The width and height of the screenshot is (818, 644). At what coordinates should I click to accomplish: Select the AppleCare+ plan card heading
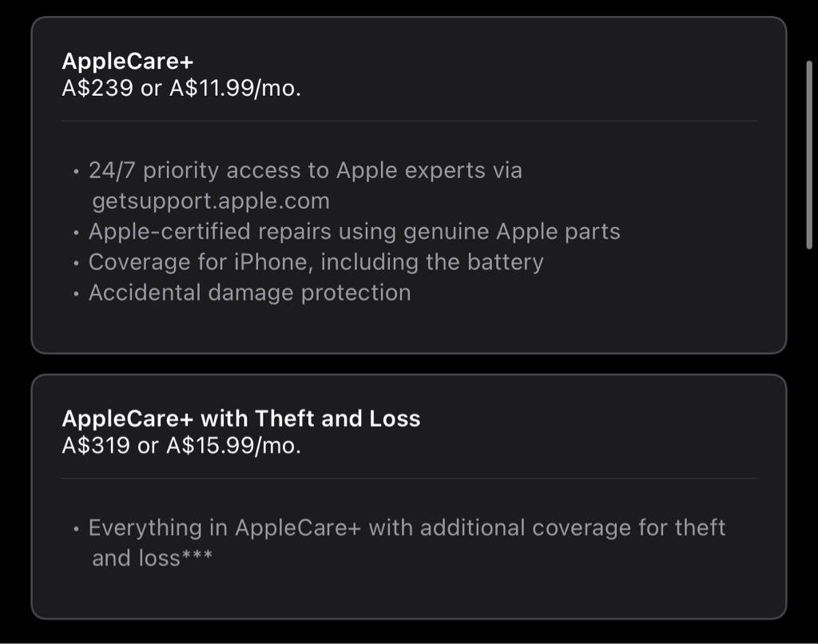click(127, 62)
